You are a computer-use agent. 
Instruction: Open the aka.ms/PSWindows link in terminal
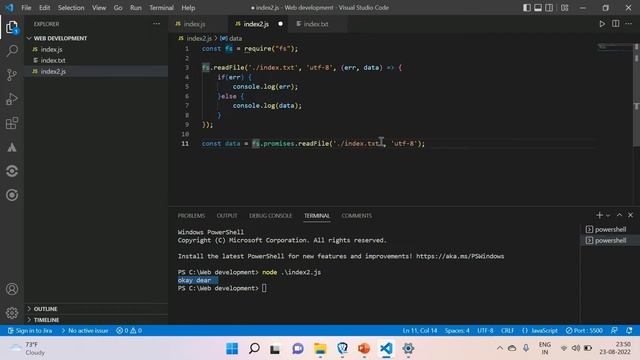(460, 256)
